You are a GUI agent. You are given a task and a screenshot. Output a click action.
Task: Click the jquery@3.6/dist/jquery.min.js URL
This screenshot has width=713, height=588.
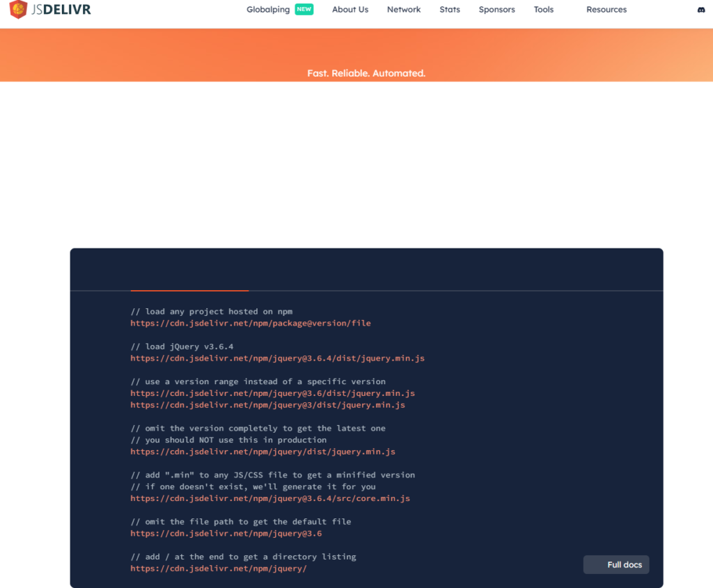[272, 393]
